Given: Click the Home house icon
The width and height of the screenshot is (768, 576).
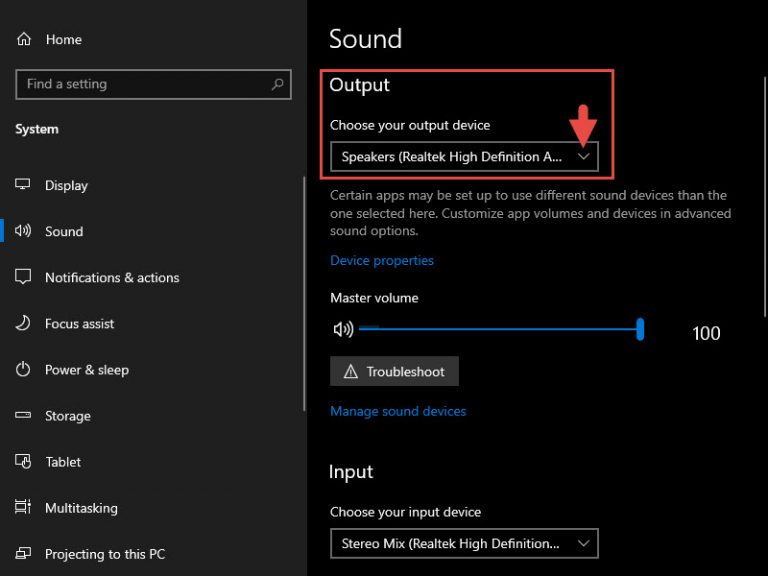Looking at the screenshot, I should 24,39.
